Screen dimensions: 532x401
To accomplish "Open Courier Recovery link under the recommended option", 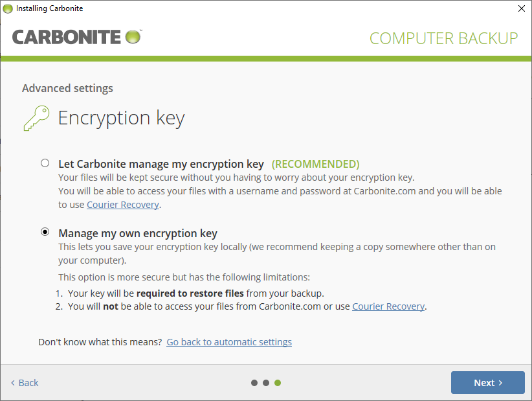I will coord(123,205).
